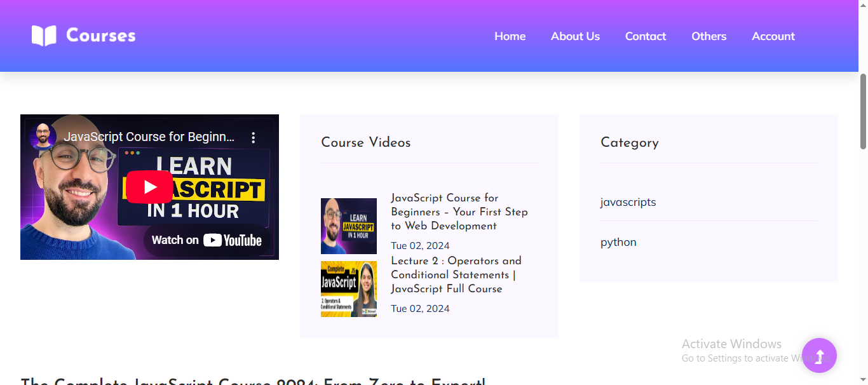Image resolution: width=868 pixels, height=385 pixels.
Task: Open the Account navigation menu
Action: [773, 36]
